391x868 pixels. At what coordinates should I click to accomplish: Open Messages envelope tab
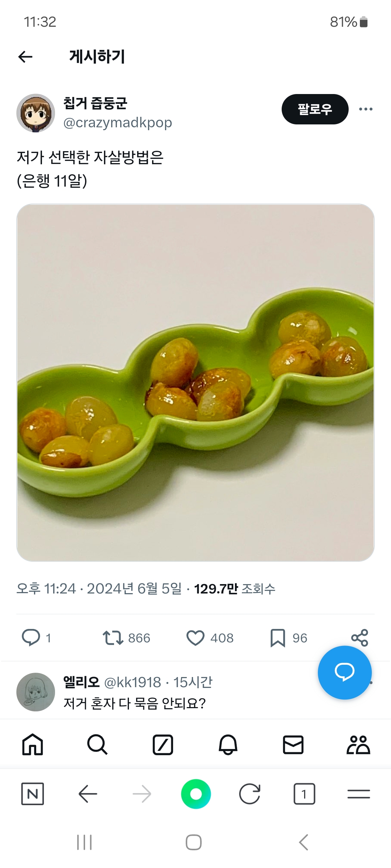pyautogui.click(x=293, y=745)
